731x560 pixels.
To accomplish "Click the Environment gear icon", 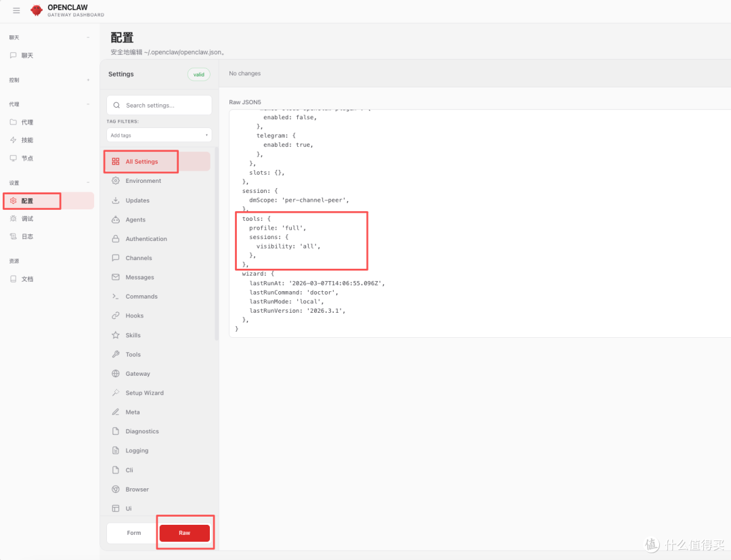I will [x=116, y=180].
